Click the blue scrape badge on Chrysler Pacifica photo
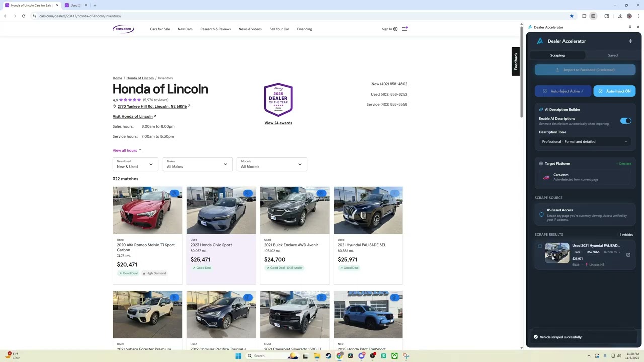Screen dimensions: 644x362 pos(248,297)
